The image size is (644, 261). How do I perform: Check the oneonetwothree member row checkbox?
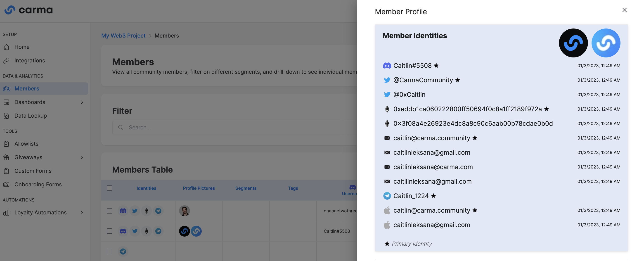click(x=109, y=211)
